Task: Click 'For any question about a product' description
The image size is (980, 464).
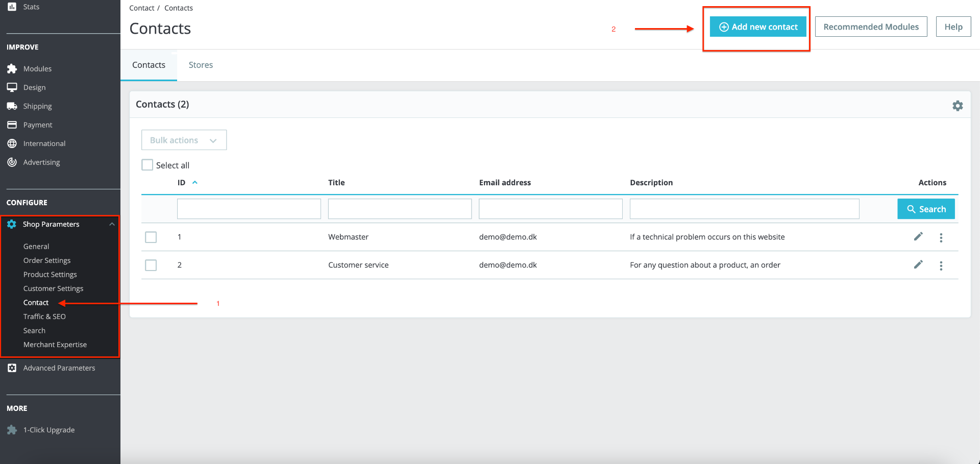Action: 705,265
